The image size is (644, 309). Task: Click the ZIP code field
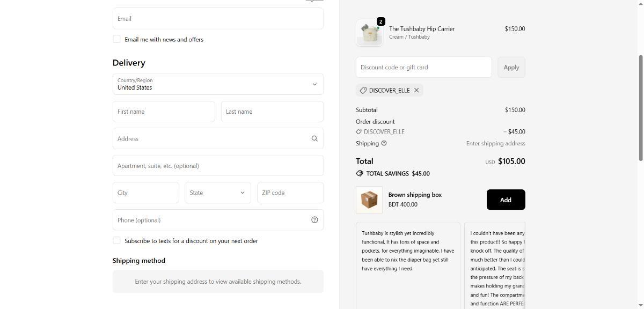pos(290,193)
